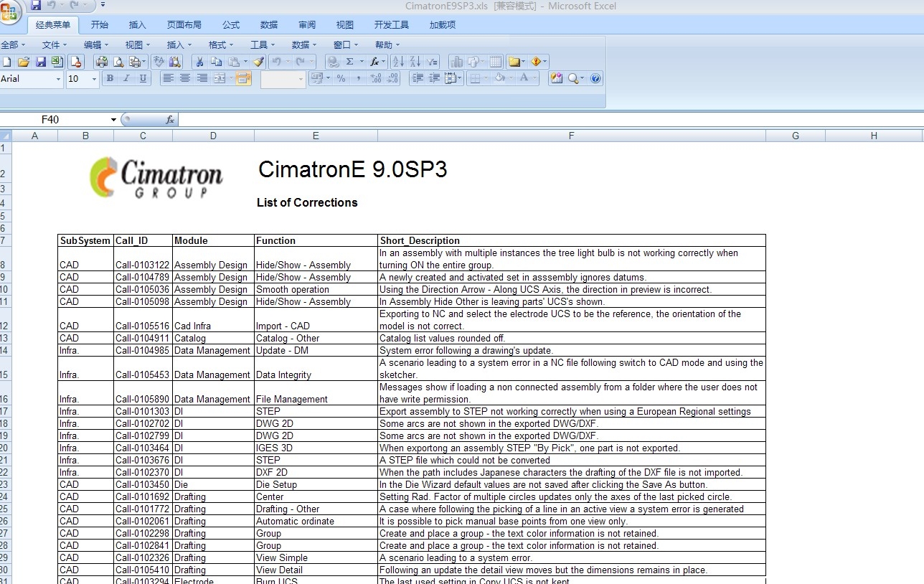Switch to the 开始 ribbon tab
Viewport: 924px width, 584px height.
[100, 24]
